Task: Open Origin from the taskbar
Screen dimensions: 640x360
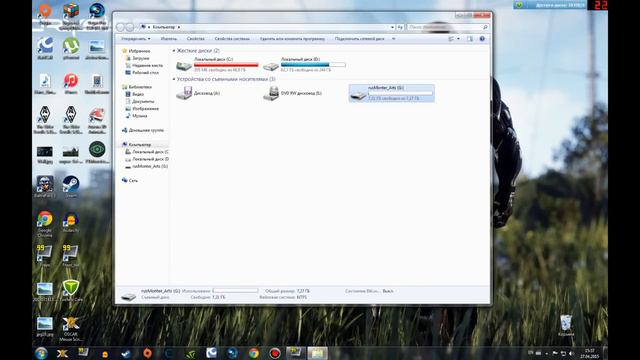Action: pos(147,353)
